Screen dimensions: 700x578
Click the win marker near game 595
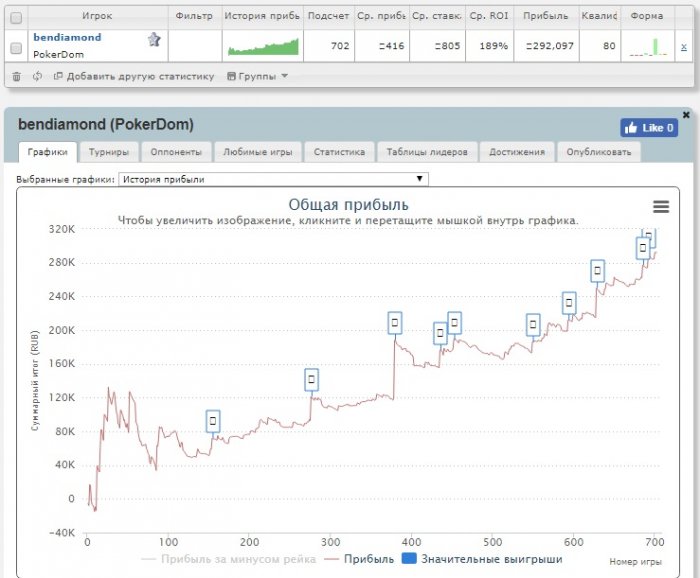pos(569,303)
